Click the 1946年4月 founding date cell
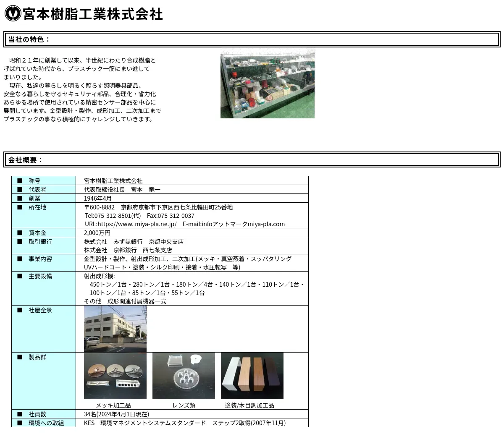The image size is (504, 439). (x=98, y=199)
